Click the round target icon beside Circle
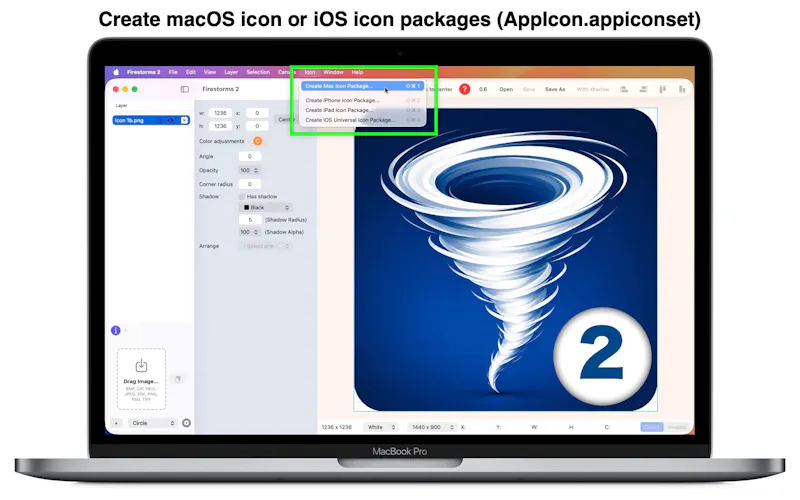 [187, 423]
